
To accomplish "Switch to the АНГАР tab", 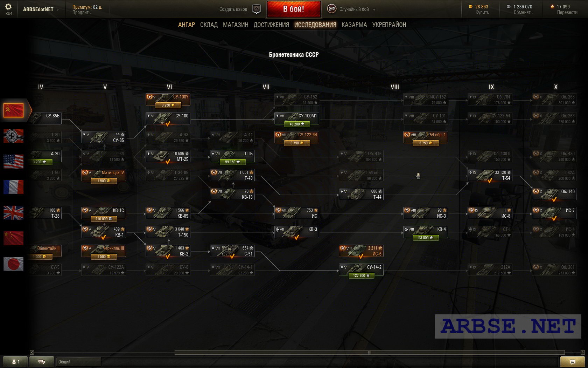I will pyautogui.click(x=187, y=25).
